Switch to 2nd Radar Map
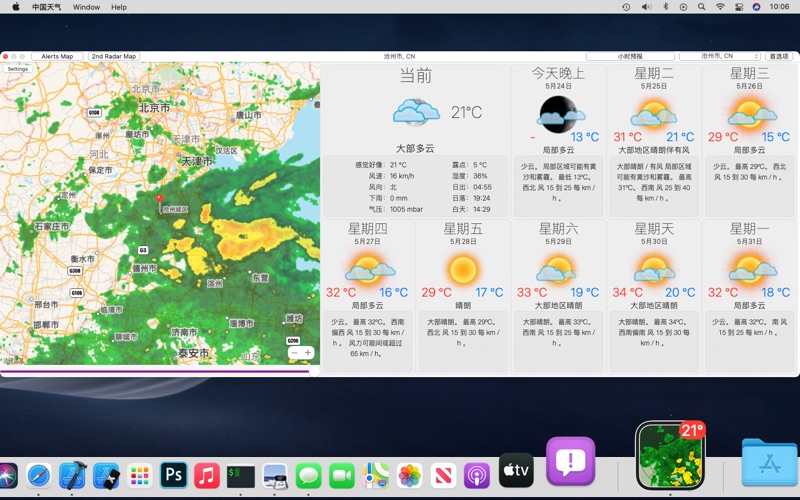The height and width of the screenshot is (500, 800). (114, 57)
